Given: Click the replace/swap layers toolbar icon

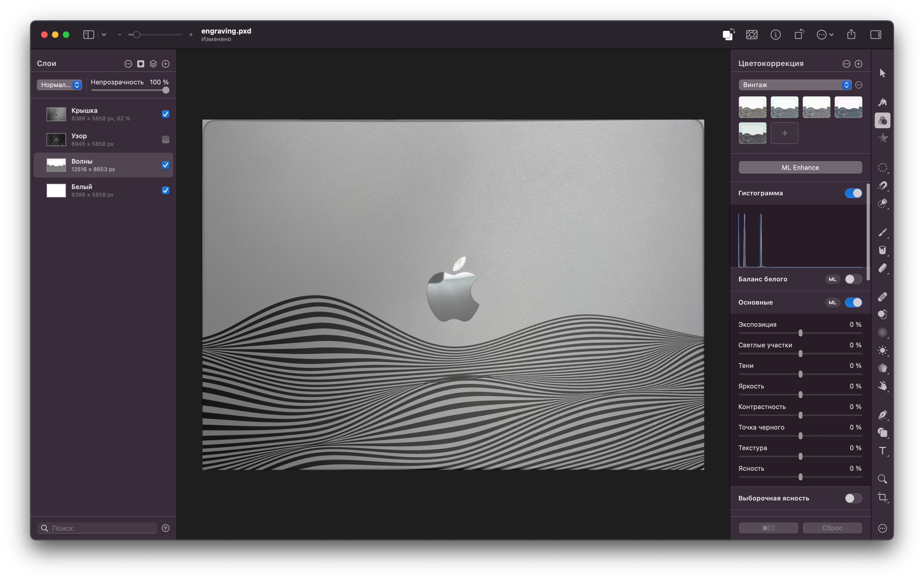Looking at the screenshot, I should (728, 35).
